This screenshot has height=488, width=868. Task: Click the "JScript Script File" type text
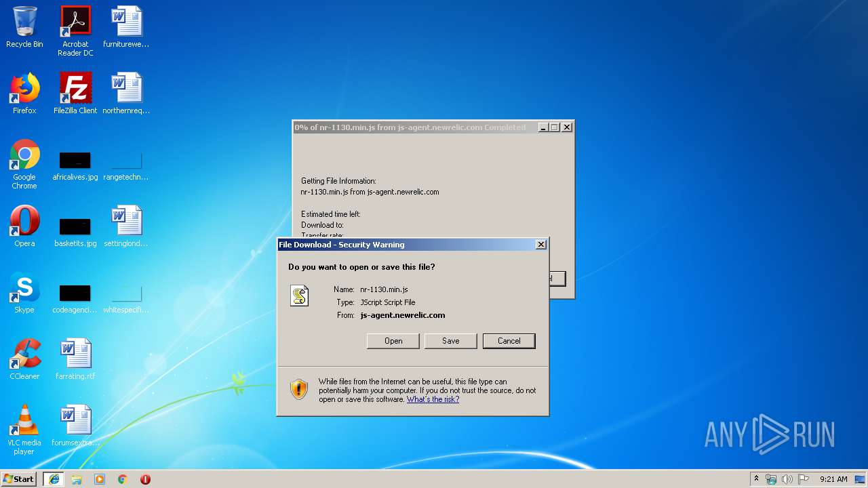[x=388, y=302]
